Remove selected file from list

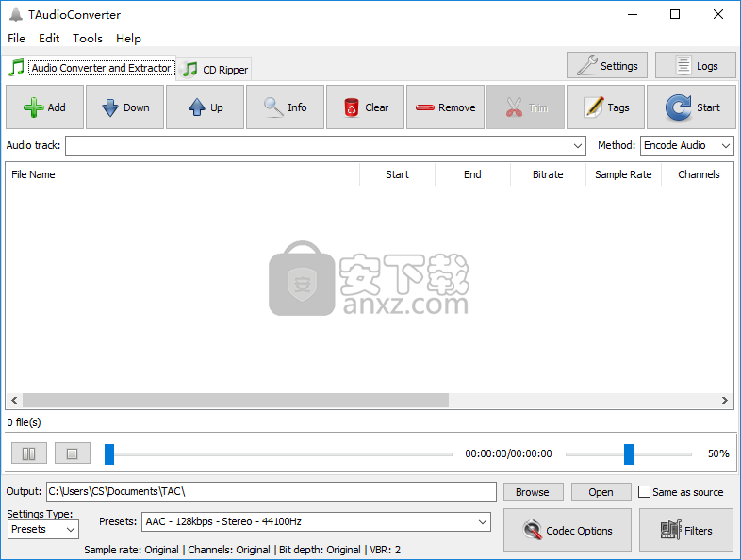coord(445,107)
